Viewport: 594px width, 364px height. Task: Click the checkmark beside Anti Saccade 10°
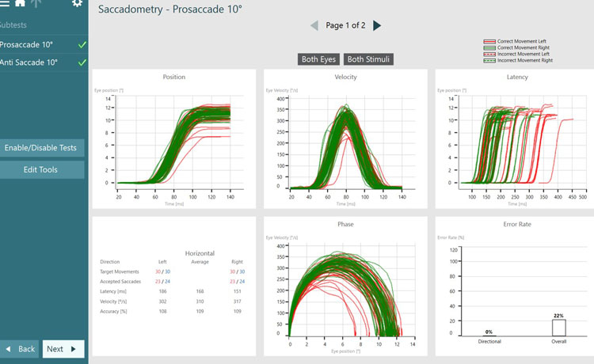[82, 63]
